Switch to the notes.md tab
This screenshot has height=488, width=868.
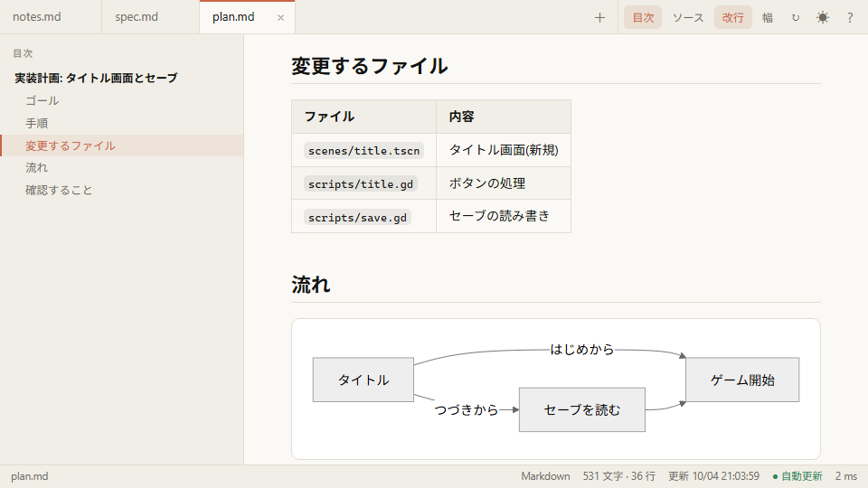[x=51, y=17]
